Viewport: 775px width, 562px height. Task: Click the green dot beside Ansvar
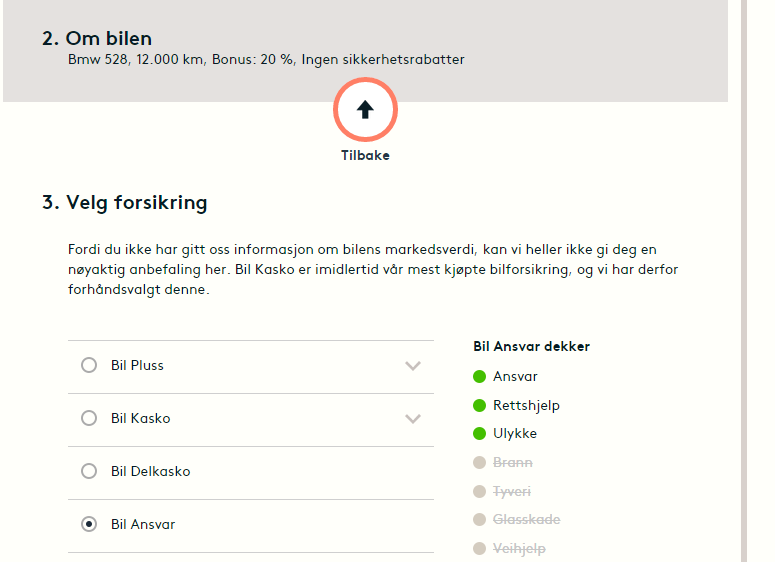click(479, 377)
